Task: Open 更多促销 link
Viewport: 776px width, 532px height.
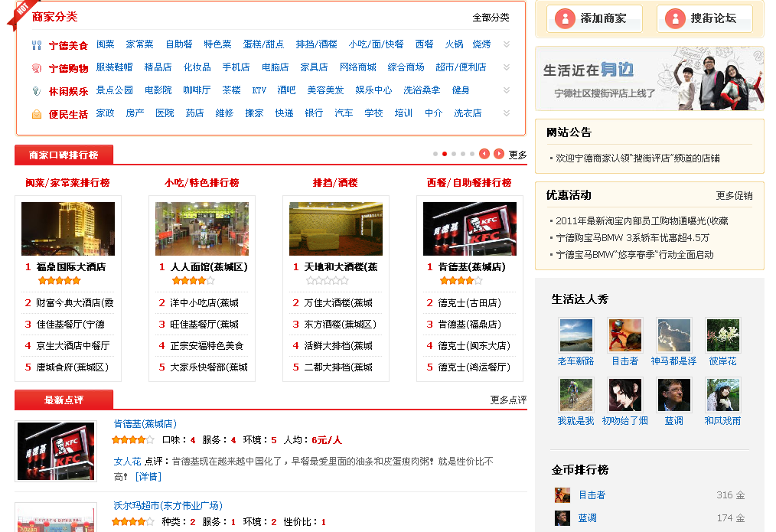Action: (x=735, y=195)
